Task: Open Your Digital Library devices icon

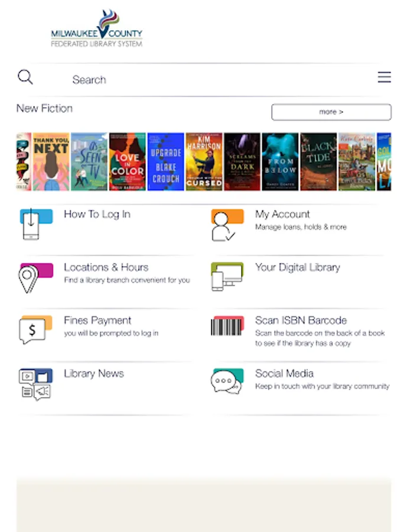Action: pyautogui.click(x=227, y=277)
